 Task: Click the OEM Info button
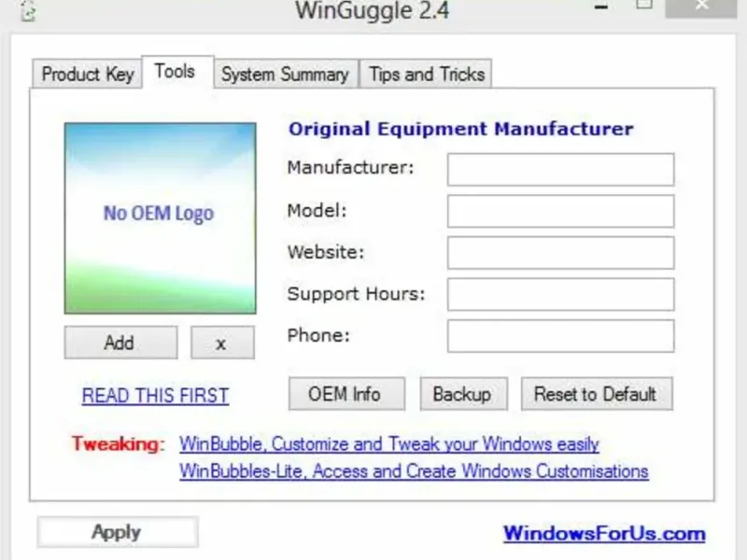(346, 394)
